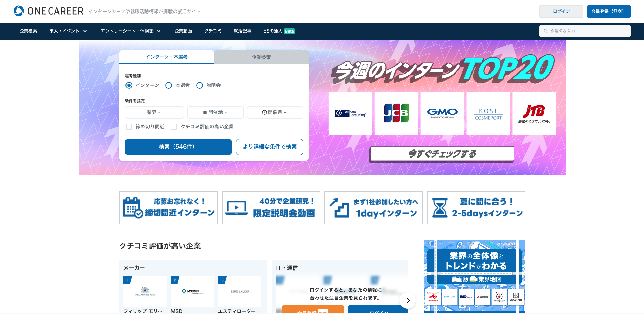Open ESの達人 in the navigation bar
The height and width of the screenshot is (314, 644).
pos(273,31)
